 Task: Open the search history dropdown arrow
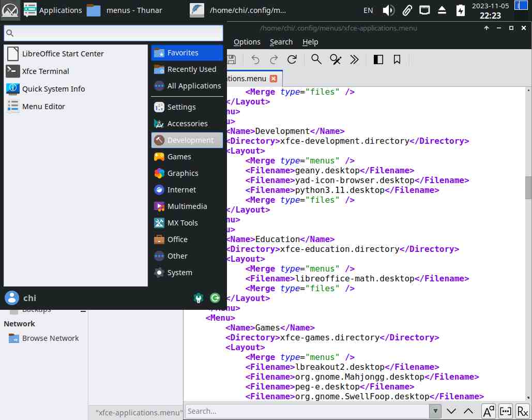[435, 411]
